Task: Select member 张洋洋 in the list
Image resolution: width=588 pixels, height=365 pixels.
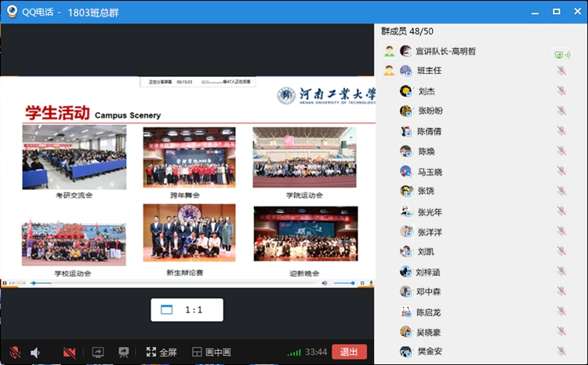Action: pyautogui.click(x=430, y=232)
